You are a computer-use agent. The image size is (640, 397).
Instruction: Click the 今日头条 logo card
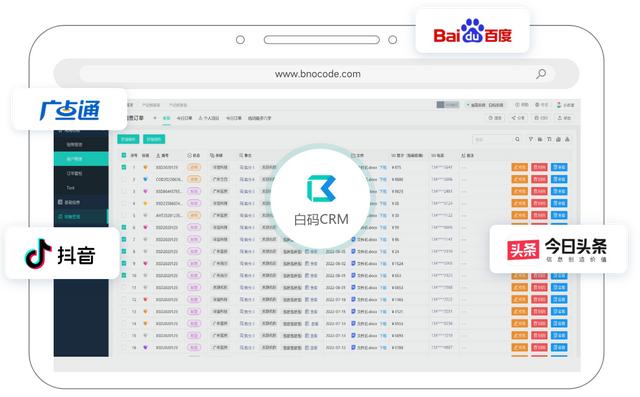pos(558,248)
